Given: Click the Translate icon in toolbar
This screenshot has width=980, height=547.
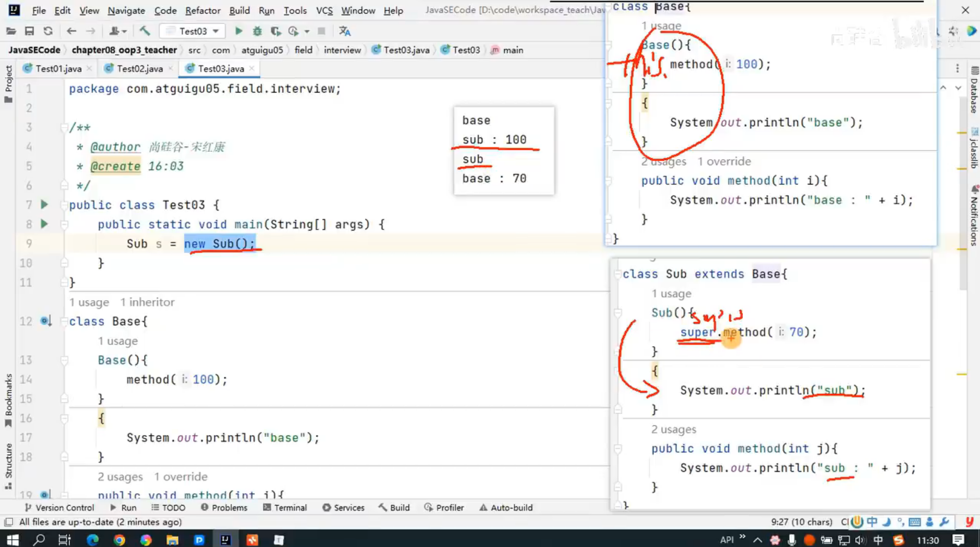Looking at the screenshot, I should click(345, 31).
